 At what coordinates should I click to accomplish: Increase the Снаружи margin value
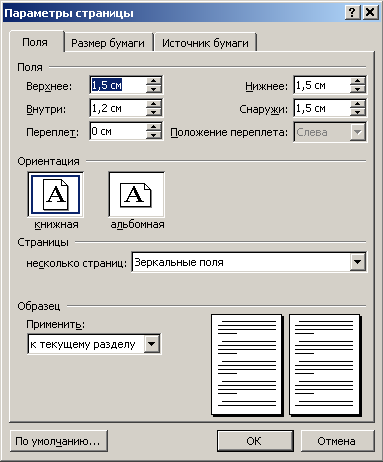[358, 104]
